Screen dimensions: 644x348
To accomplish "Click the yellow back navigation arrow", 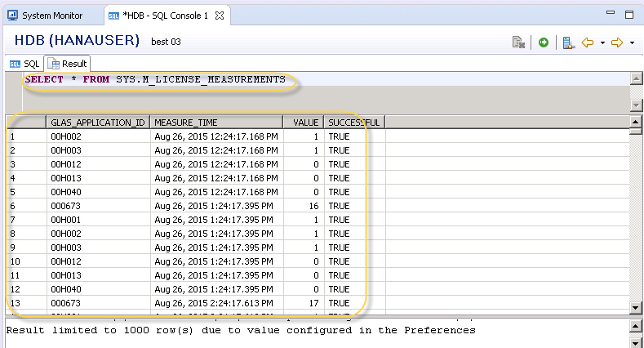I will [x=587, y=42].
